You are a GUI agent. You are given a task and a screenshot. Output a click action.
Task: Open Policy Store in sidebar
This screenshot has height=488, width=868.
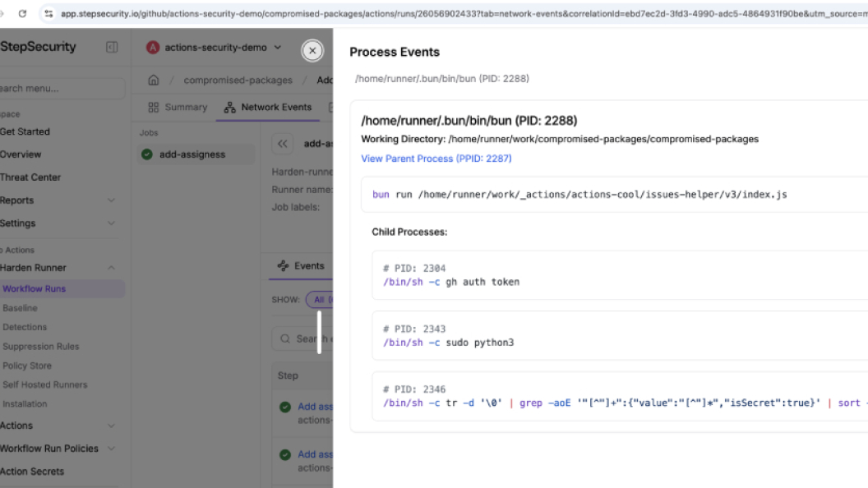click(26, 366)
